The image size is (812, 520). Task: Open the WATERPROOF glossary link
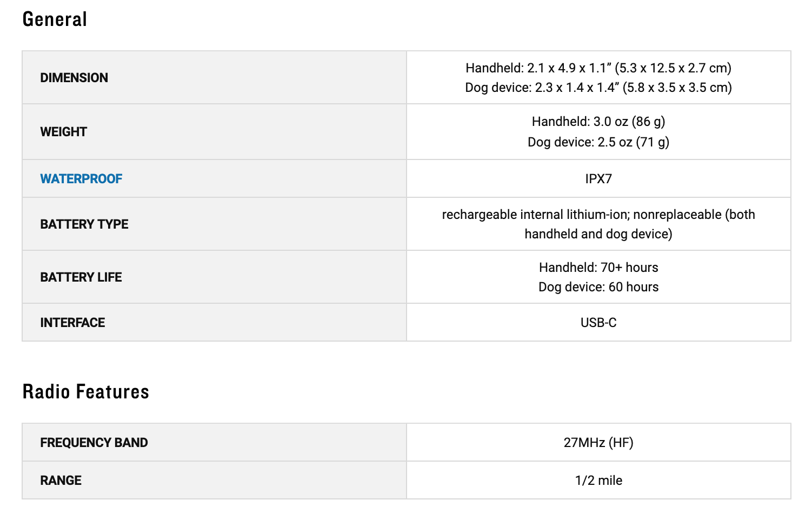[x=81, y=179]
